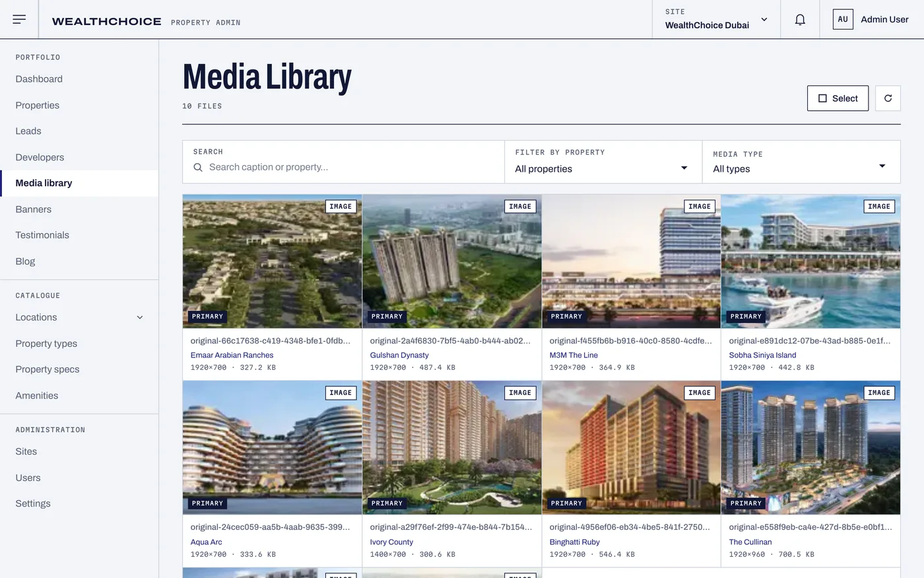Open the Filter by Property dropdown
The width and height of the screenshot is (924, 578).
603,162
